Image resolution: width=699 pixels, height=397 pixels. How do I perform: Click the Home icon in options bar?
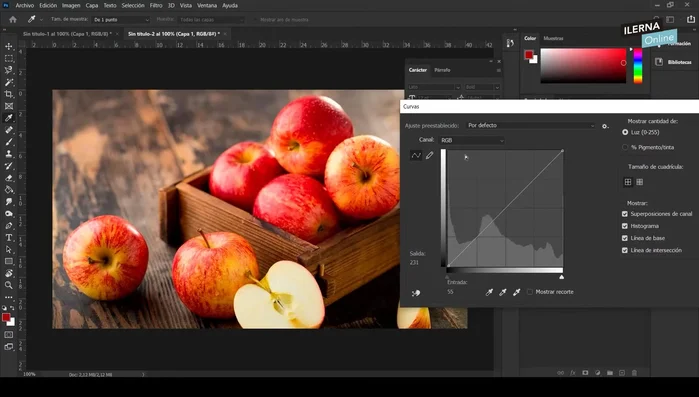[13, 20]
